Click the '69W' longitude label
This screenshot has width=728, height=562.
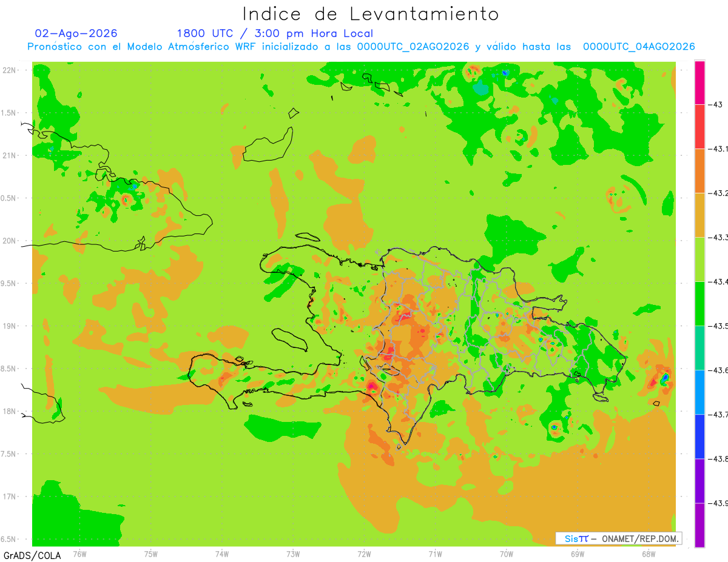pyautogui.click(x=578, y=554)
